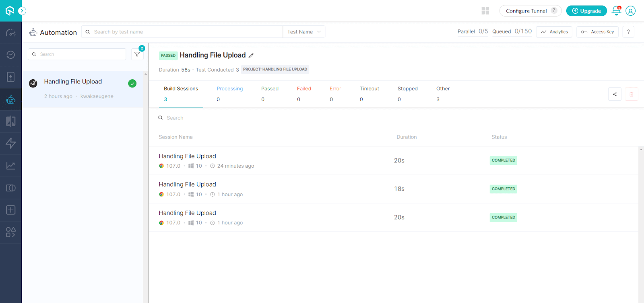Click the Status column header
644x303 pixels.
pos(499,137)
